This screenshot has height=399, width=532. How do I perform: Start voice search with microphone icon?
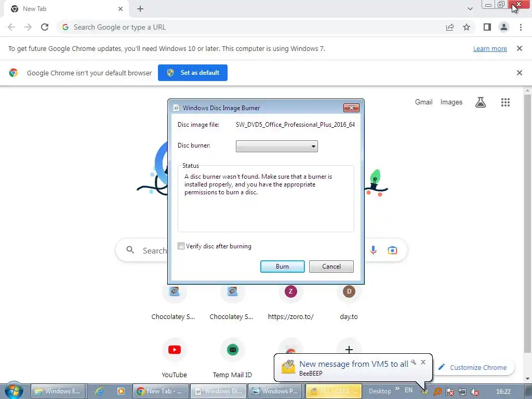(373, 250)
